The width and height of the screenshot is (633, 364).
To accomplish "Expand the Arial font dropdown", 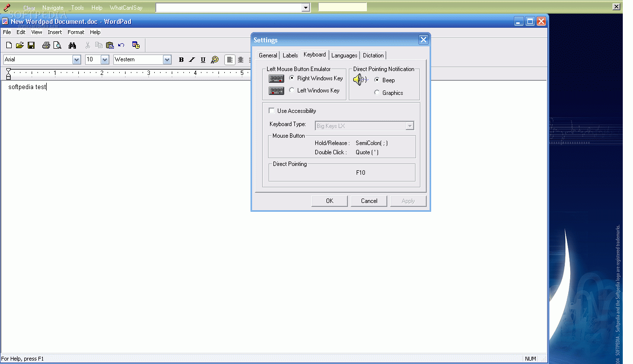I will 76,59.
